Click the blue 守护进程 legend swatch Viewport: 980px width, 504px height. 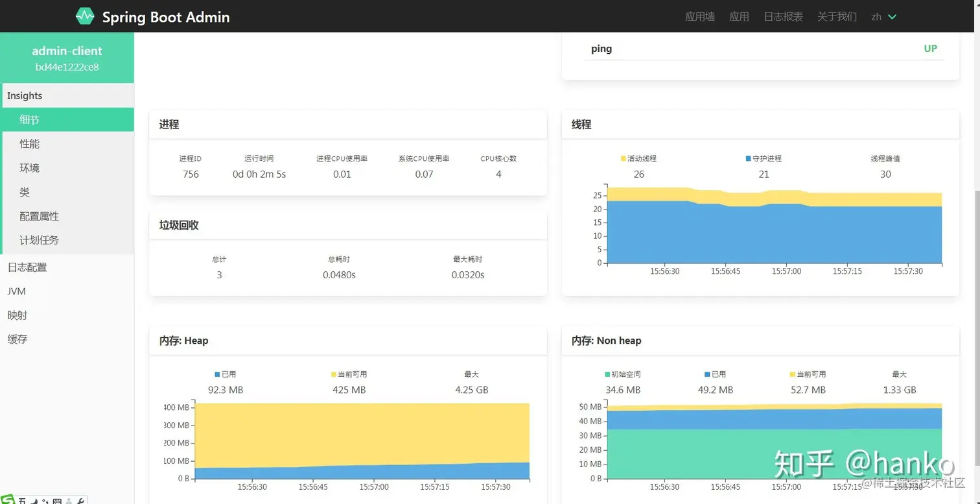[x=749, y=158]
